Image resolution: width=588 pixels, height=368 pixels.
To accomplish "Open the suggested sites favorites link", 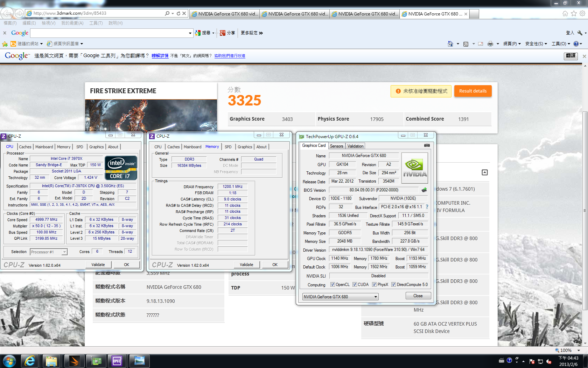I will [x=26, y=44].
